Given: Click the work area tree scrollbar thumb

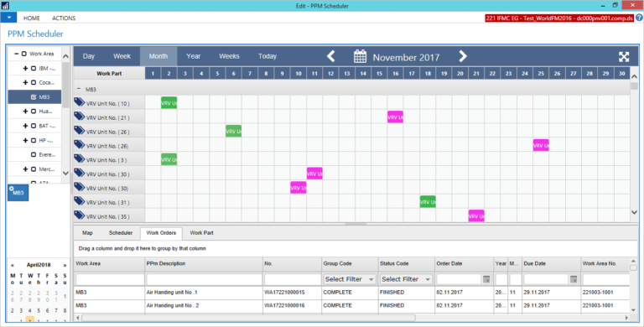Looking at the screenshot, I should click(x=65, y=86).
